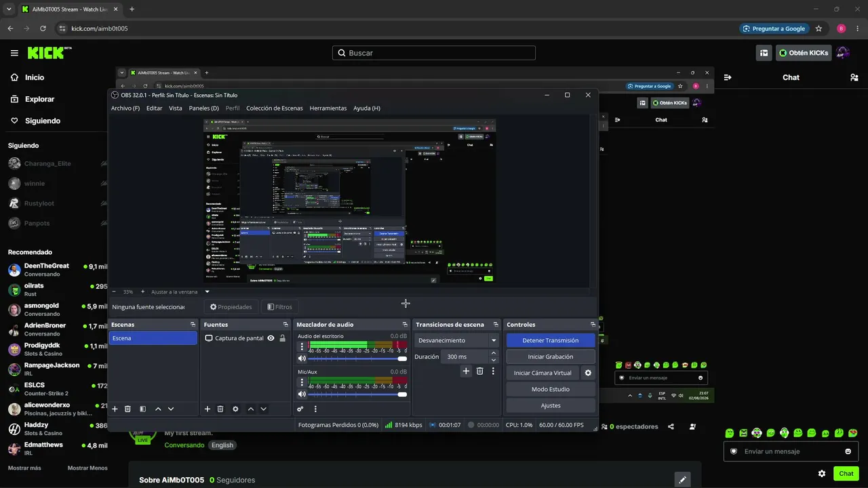868x488 pixels.
Task: Edit the stream info with pencil icon
Action: pyautogui.click(x=683, y=480)
